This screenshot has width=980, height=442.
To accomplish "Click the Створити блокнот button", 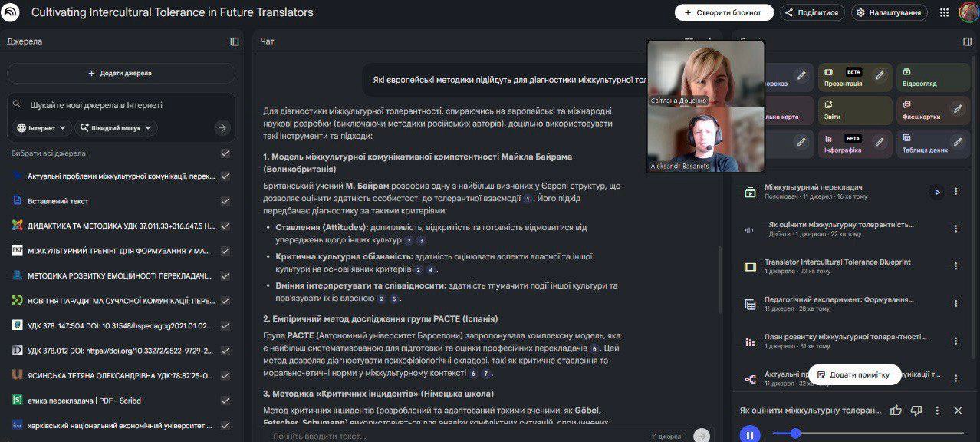I will tap(723, 12).
